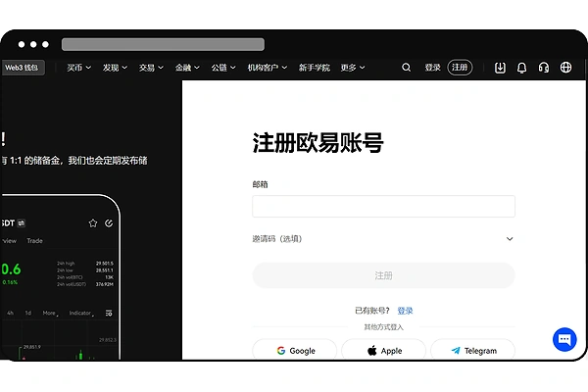The image size is (588, 392).
Task: Open notifications bell icon
Action: (521, 68)
